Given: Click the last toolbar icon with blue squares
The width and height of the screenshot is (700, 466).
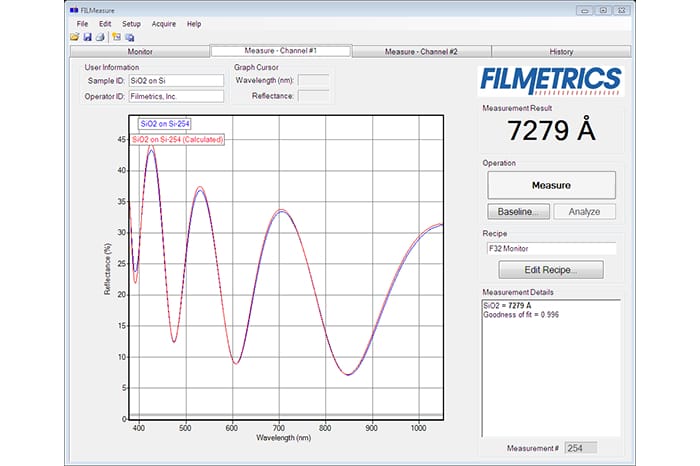Looking at the screenshot, I should click(x=129, y=37).
